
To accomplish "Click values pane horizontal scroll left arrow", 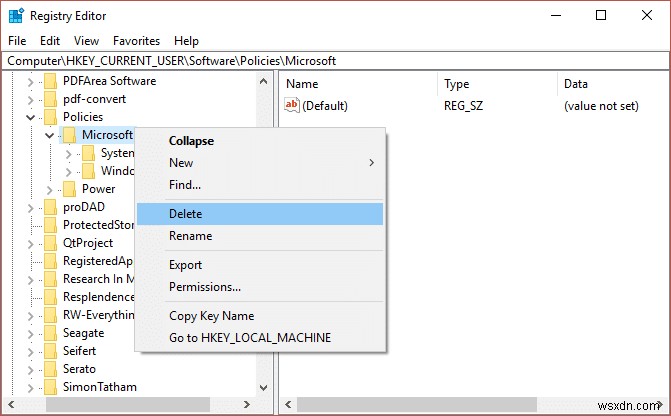I will click(288, 404).
